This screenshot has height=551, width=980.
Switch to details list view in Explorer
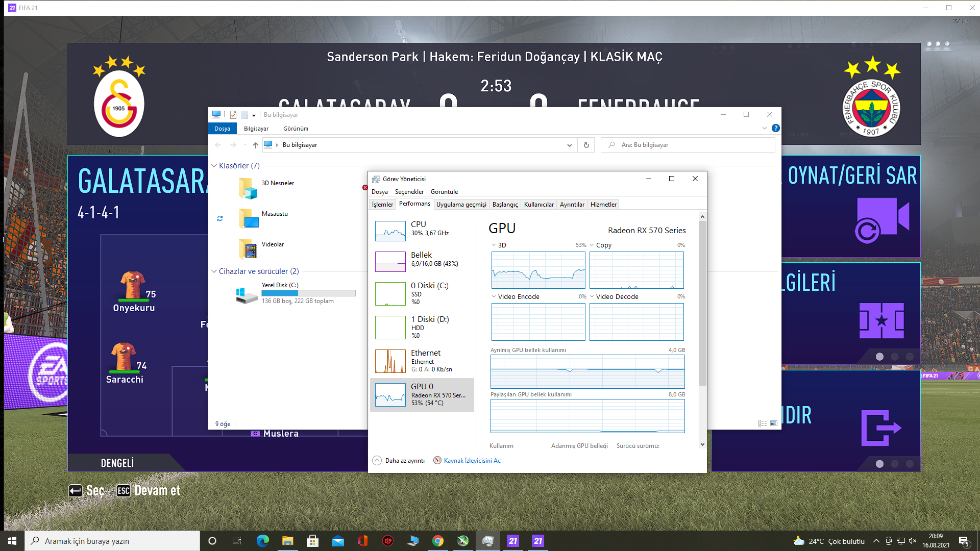[x=762, y=423]
